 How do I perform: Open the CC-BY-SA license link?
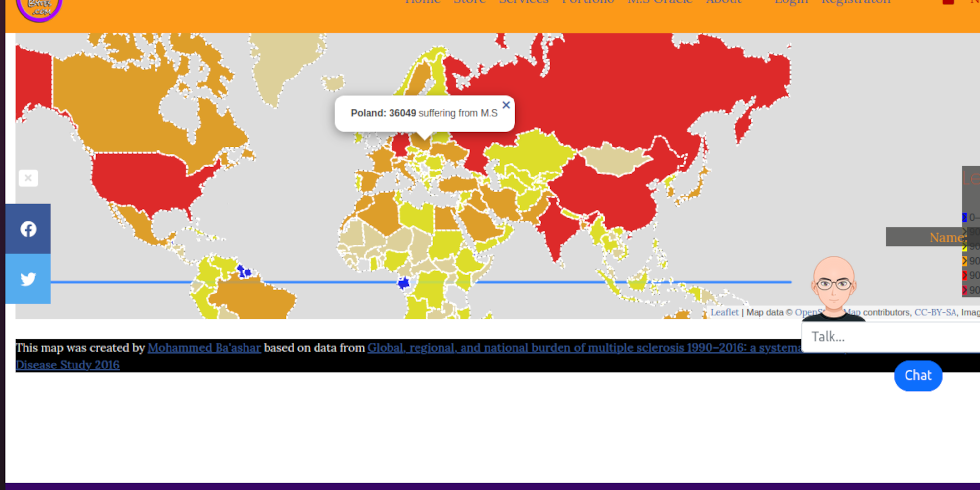tap(935, 312)
